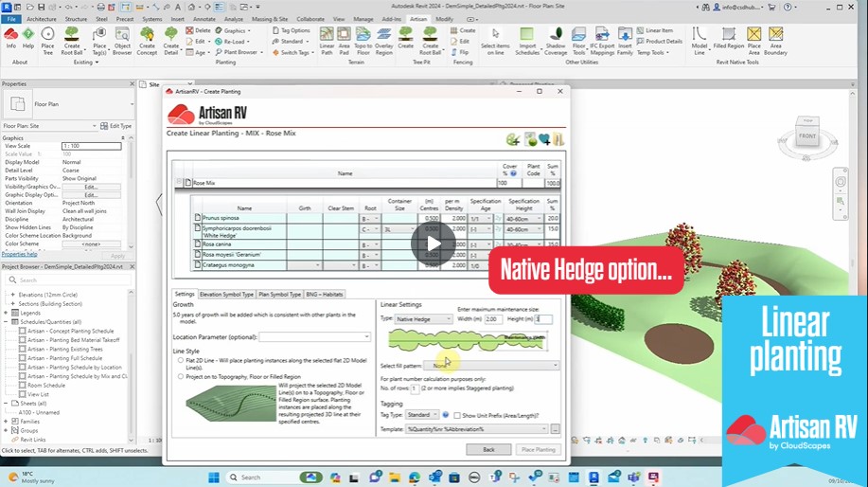Viewport: 868px width, 487px height.
Task: Enable the Show Unit Prefix checkbox
Action: (x=456, y=415)
